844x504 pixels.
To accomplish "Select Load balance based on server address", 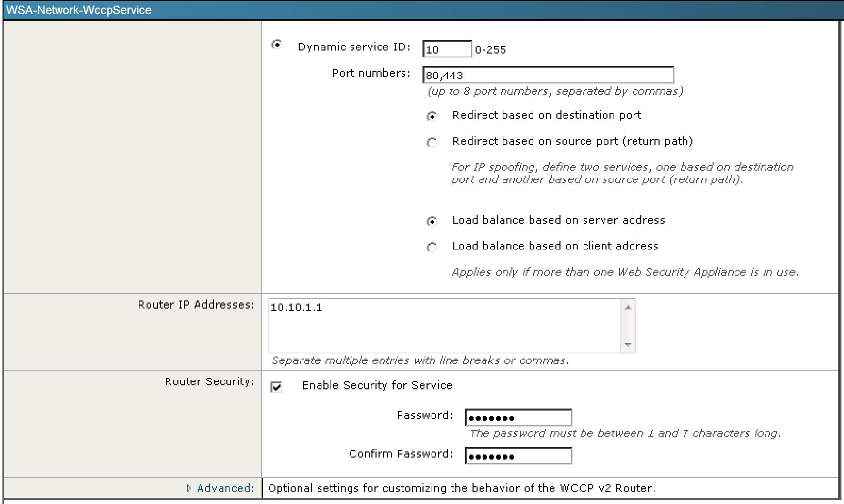I will pos(432,221).
